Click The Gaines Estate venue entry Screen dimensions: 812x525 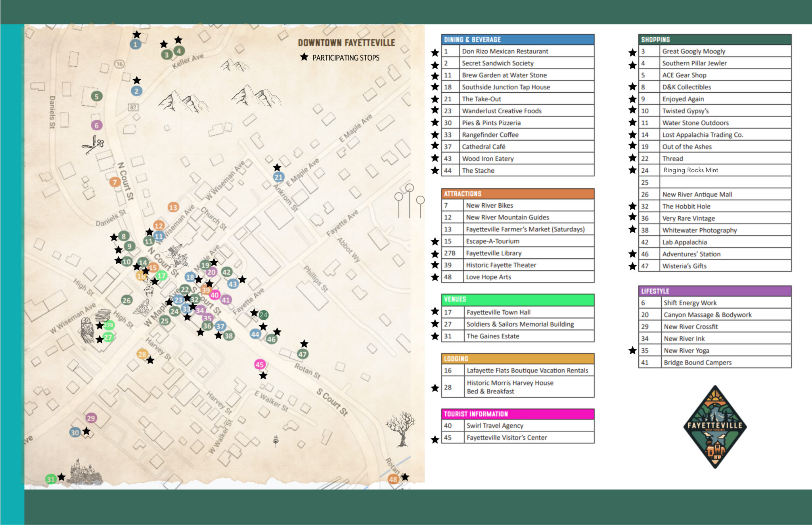[x=493, y=336]
